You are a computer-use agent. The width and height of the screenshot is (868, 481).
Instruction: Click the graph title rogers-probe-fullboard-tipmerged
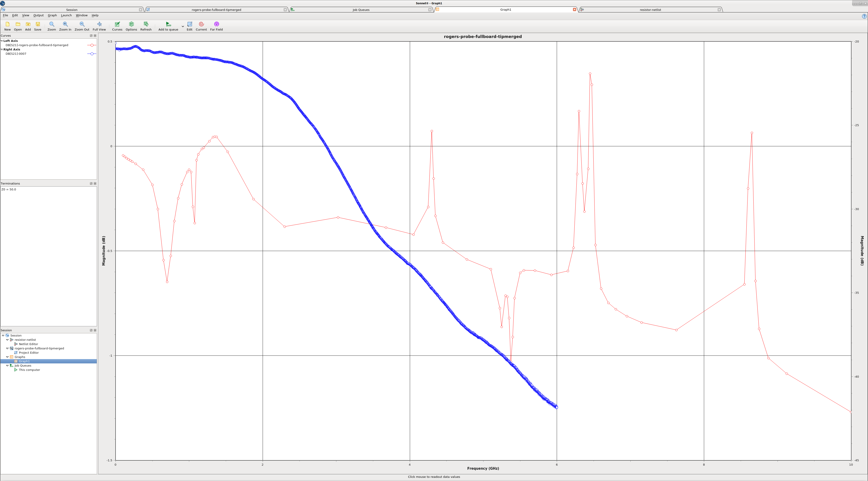pyautogui.click(x=483, y=36)
